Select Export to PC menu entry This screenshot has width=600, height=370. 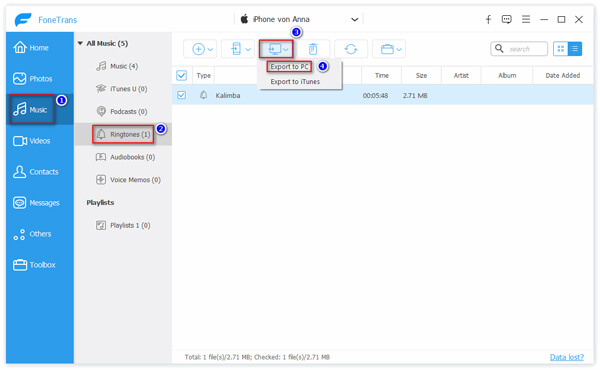coord(289,67)
